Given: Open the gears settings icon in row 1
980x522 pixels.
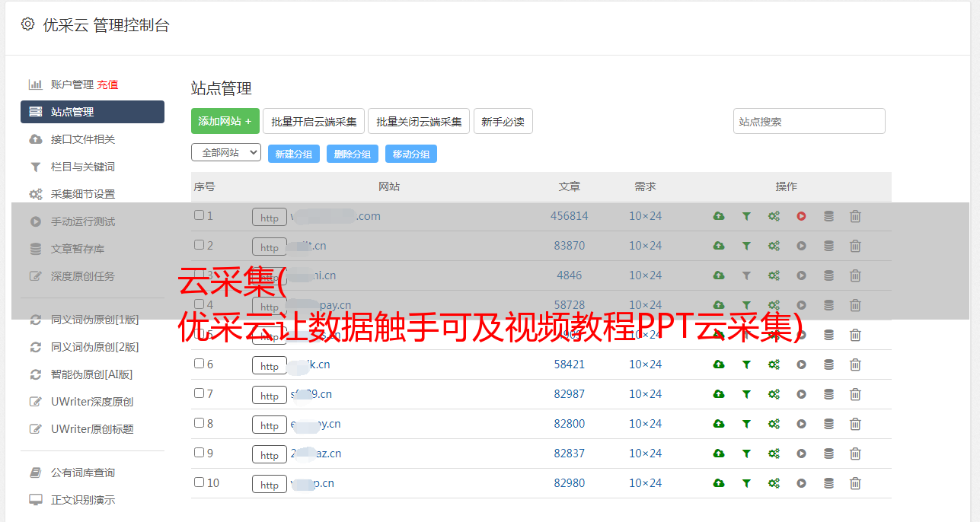Looking at the screenshot, I should [774, 216].
